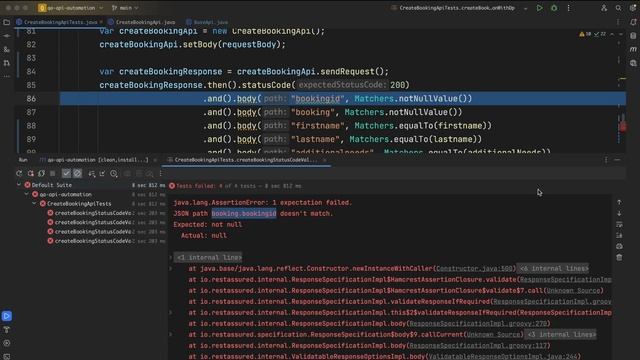Screen dimensions: 640x360
Task: Click Unknown Source link after validate$7.call
Action: (573, 291)
